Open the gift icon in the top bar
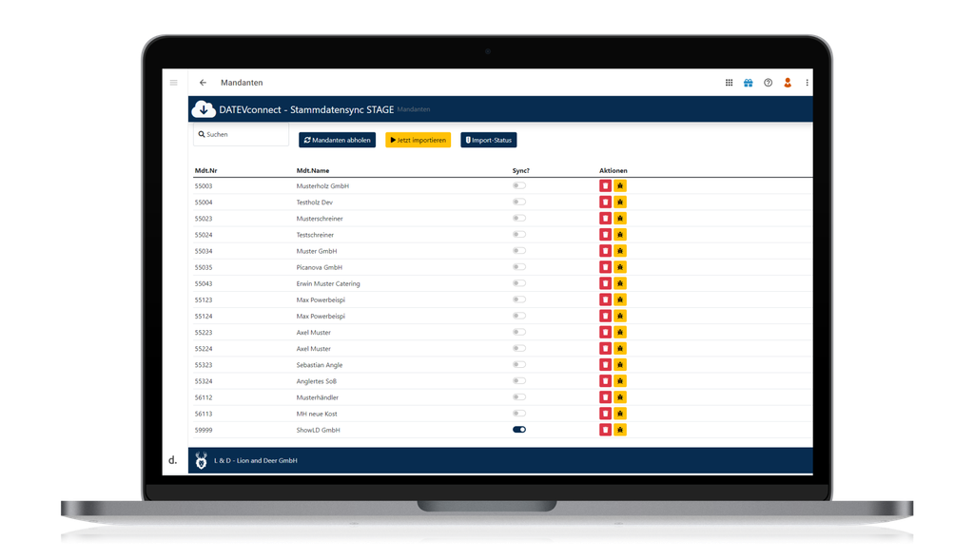This screenshot has height=560, width=974. 749,83
